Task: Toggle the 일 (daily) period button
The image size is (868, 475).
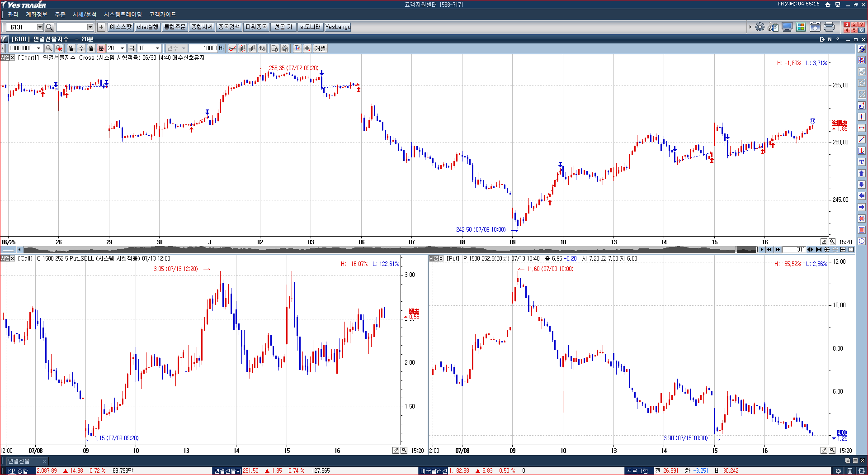Action: pos(71,48)
